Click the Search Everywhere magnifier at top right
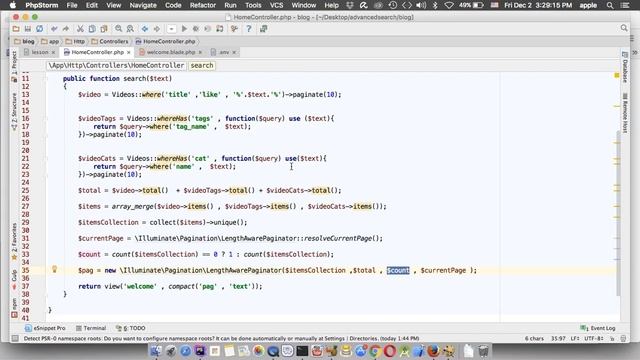Viewport: 640px width, 360px height. pos(624,28)
